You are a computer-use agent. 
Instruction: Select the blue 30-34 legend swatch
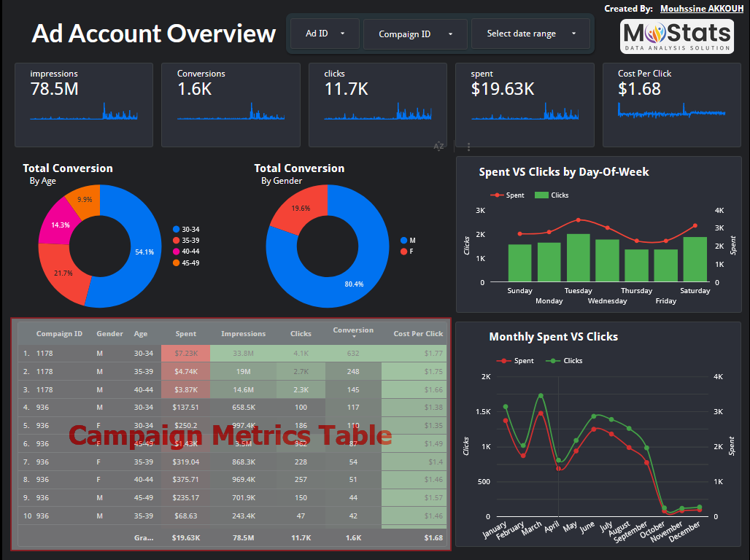click(176, 229)
